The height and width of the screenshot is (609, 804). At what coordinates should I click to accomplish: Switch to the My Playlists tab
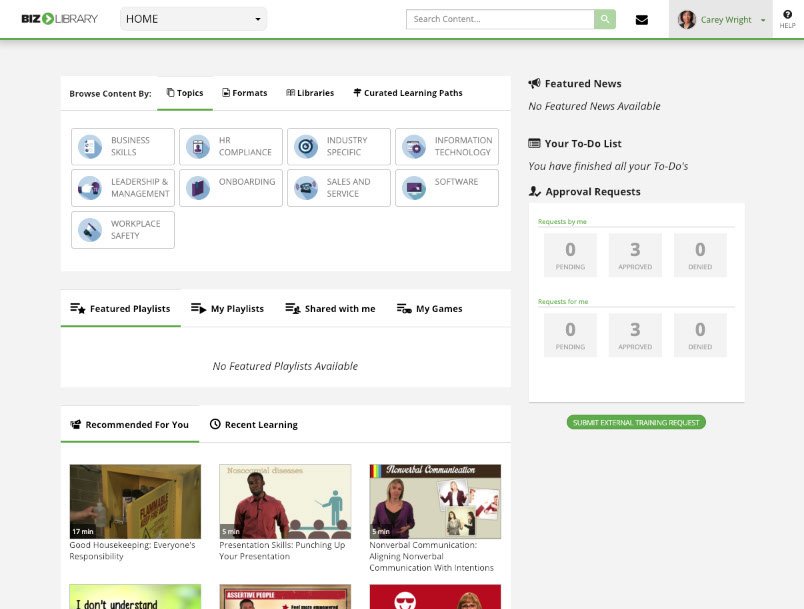(x=227, y=309)
